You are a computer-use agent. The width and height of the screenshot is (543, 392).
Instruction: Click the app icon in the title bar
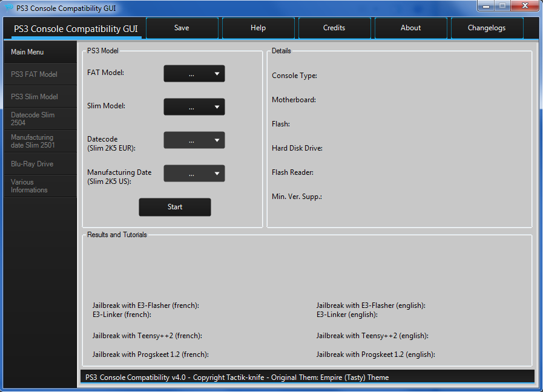pyautogui.click(x=8, y=8)
